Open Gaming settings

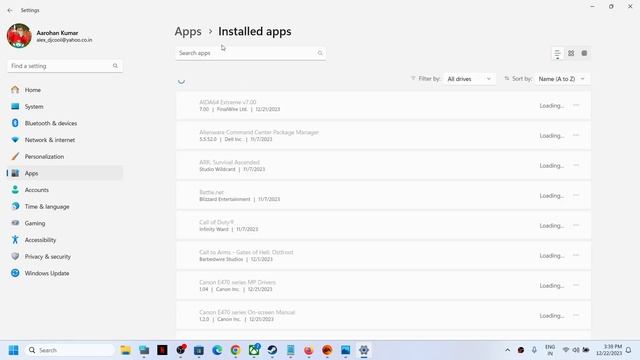click(x=65, y=223)
